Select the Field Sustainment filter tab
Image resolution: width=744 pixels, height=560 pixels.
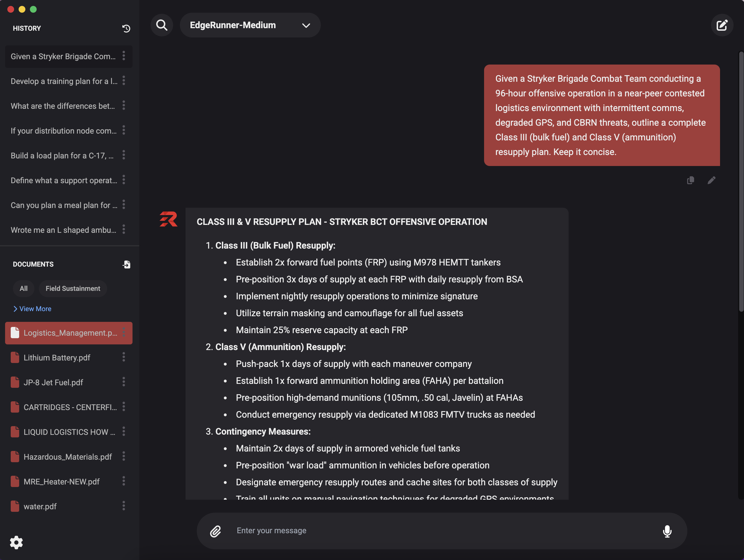[73, 289]
